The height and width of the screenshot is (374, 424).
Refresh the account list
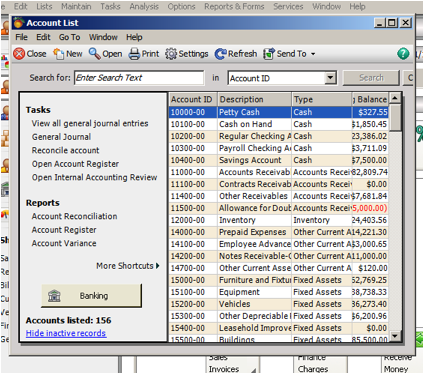(x=220, y=54)
